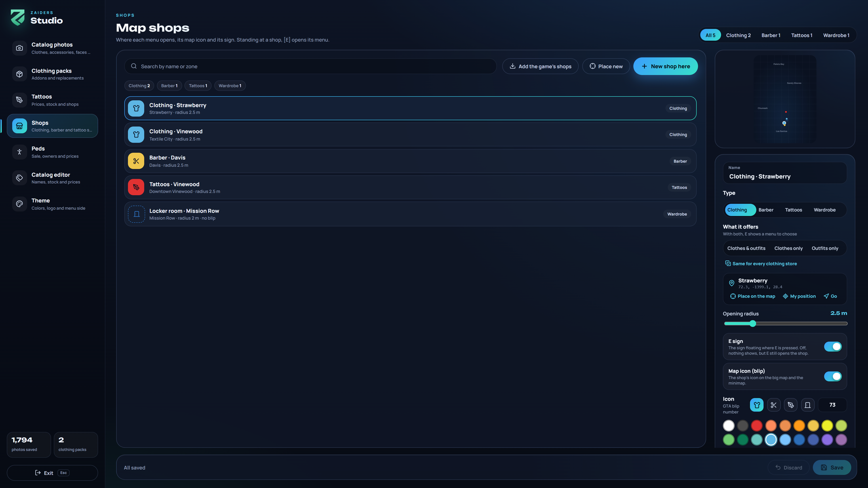The image size is (868, 488).
Task: Click Exit button in sidebar
Action: point(52,473)
